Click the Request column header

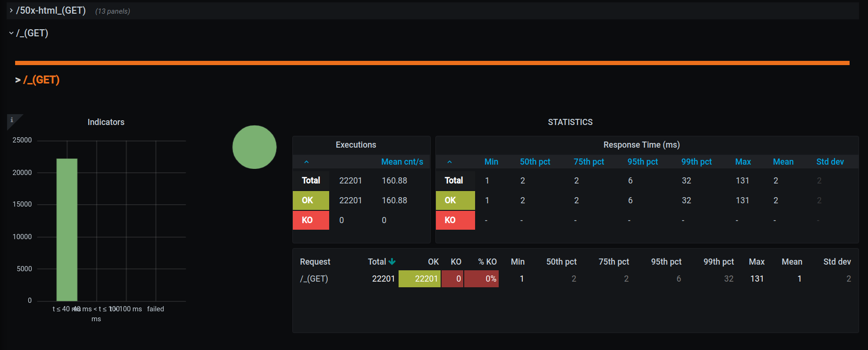[x=315, y=262]
